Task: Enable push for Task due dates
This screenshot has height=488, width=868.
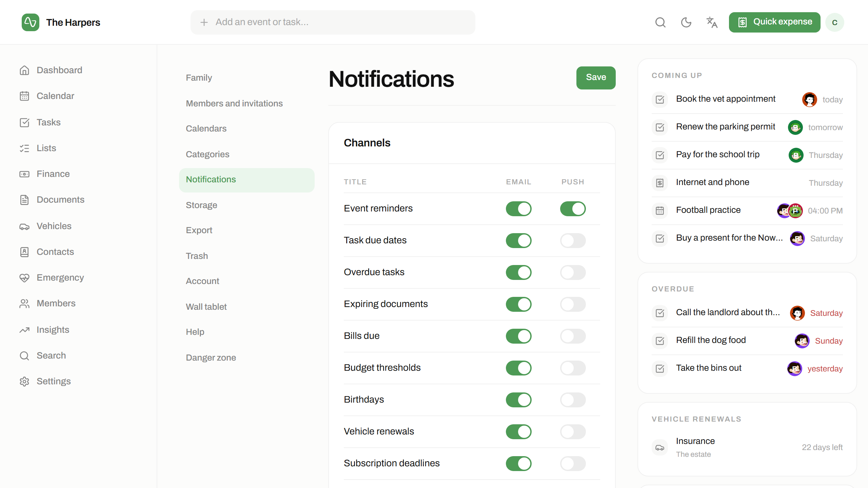Action: pyautogui.click(x=573, y=241)
